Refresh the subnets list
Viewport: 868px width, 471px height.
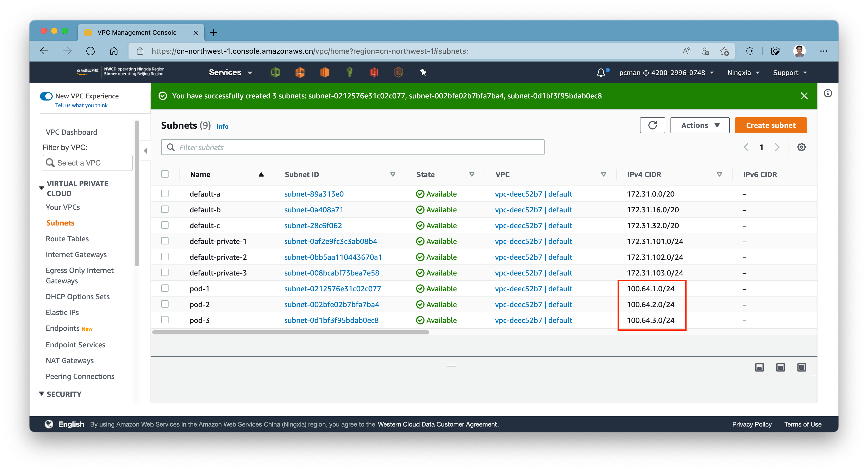tap(652, 125)
